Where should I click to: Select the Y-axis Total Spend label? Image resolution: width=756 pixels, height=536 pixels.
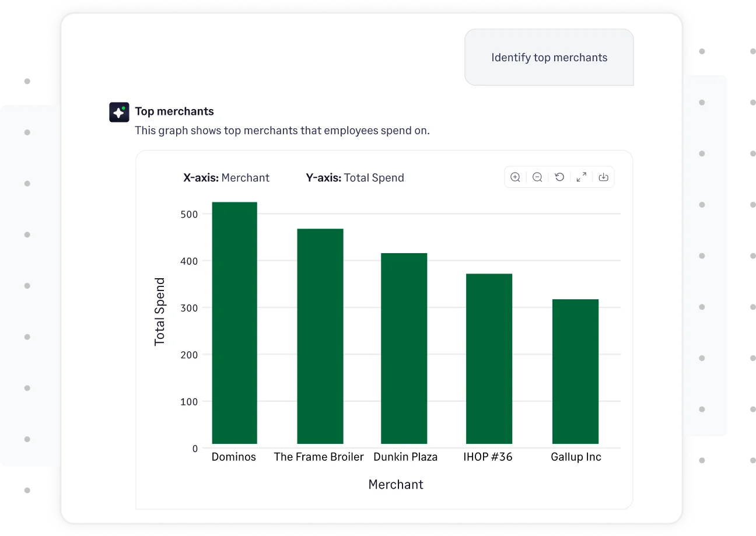[x=355, y=177]
